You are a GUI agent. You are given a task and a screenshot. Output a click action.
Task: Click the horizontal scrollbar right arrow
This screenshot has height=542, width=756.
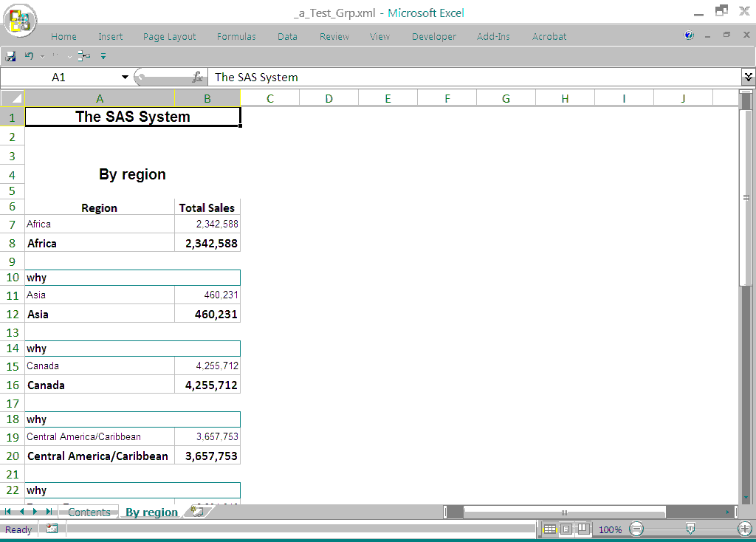click(x=727, y=512)
